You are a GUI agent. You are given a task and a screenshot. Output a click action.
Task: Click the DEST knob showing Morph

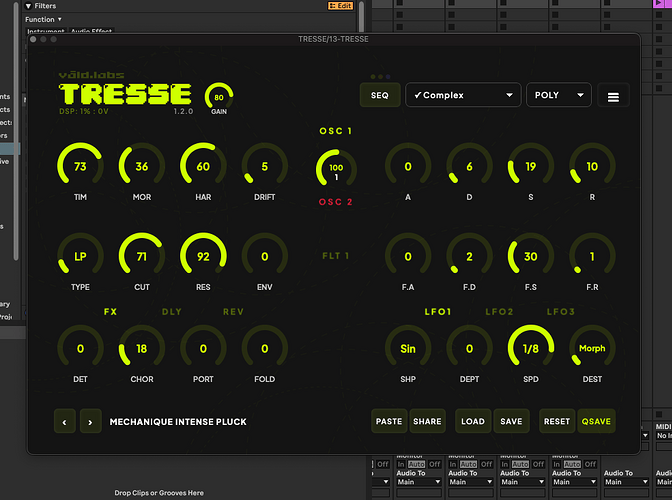coord(592,348)
